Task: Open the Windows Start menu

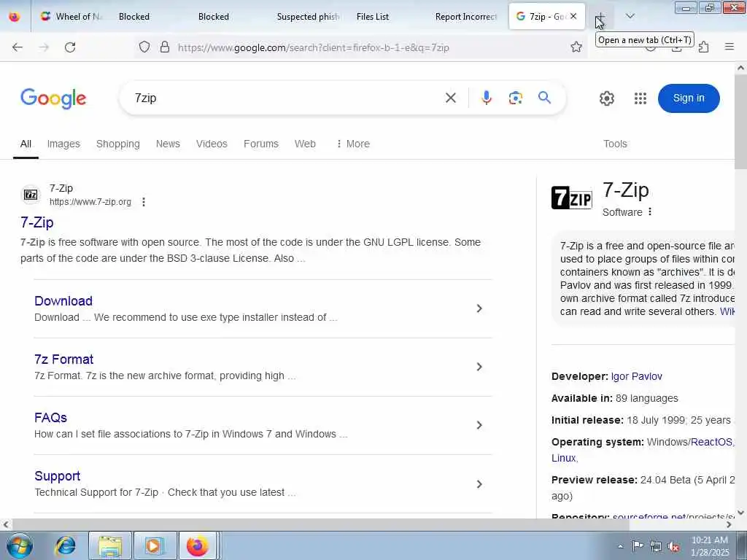Action: pos(20,545)
